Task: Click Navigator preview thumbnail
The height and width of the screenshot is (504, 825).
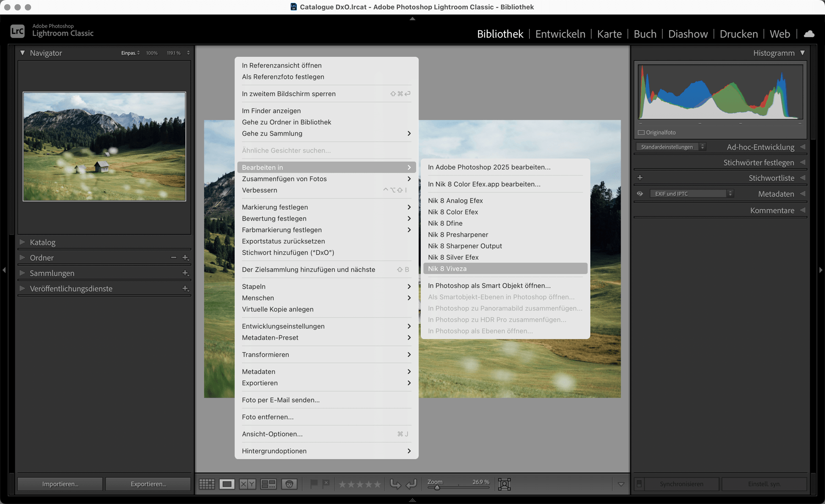Action: pos(104,147)
